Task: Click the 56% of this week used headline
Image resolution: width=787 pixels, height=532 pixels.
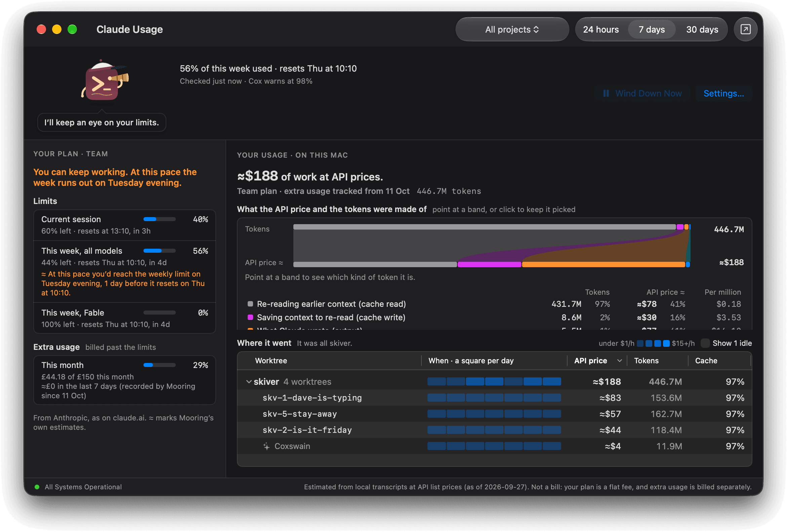Action: (268, 69)
